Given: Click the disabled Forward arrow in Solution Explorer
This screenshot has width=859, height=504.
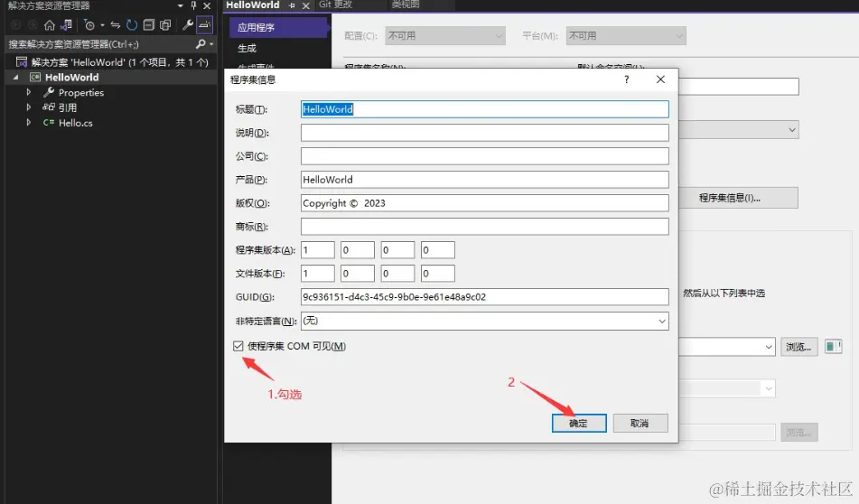Looking at the screenshot, I should tap(33, 24).
